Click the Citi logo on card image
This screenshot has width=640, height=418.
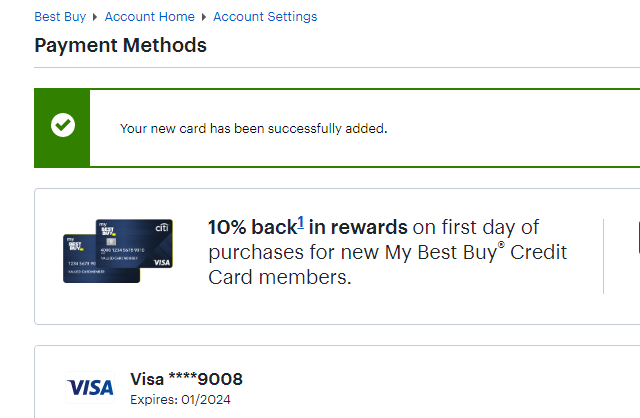[x=162, y=229]
